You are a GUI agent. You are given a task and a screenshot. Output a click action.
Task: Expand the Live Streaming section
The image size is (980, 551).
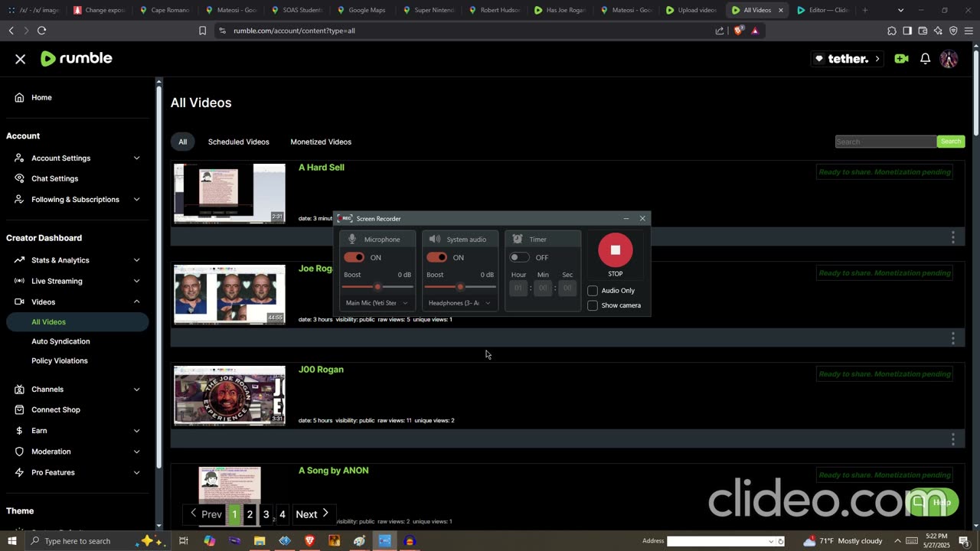77,281
